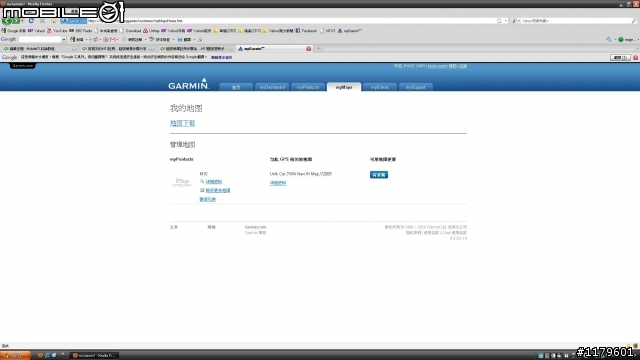Stop loading with the X toolbar icon
This screenshot has width=640, height=360.
pyautogui.click(x=42, y=20)
